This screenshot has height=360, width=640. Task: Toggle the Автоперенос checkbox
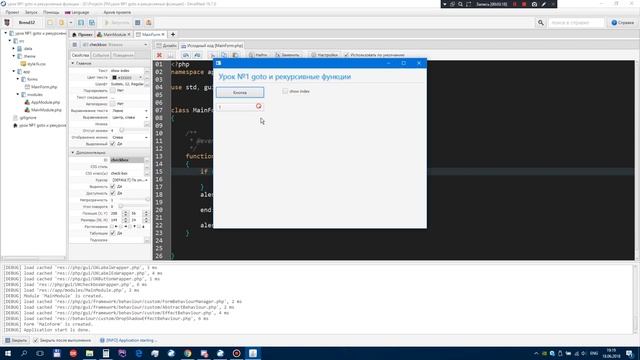(113, 104)
